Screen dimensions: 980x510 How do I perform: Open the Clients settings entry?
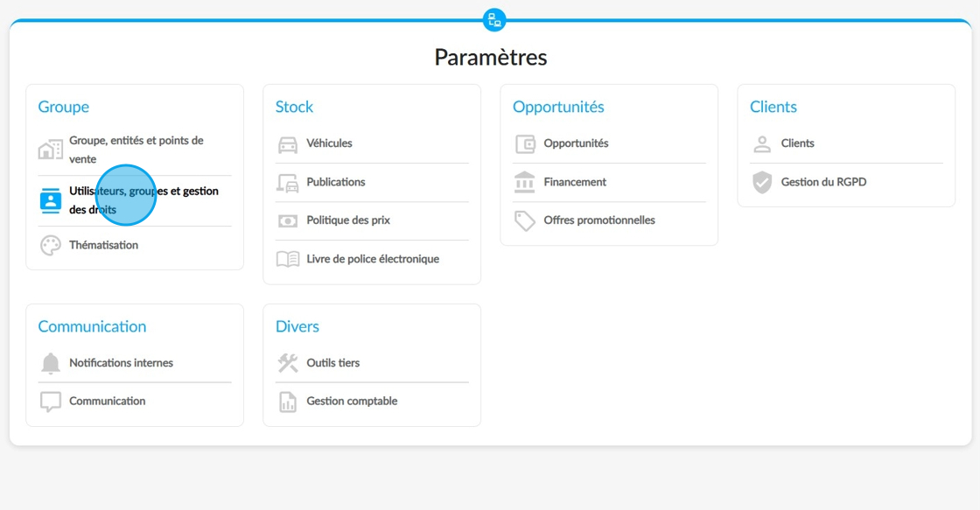click(797, 143)
